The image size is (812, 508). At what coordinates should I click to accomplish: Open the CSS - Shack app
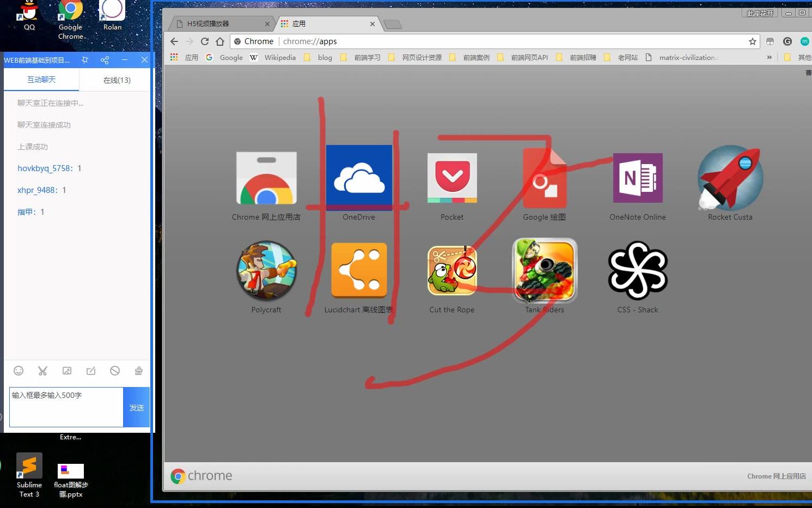(x=638, y=270)
